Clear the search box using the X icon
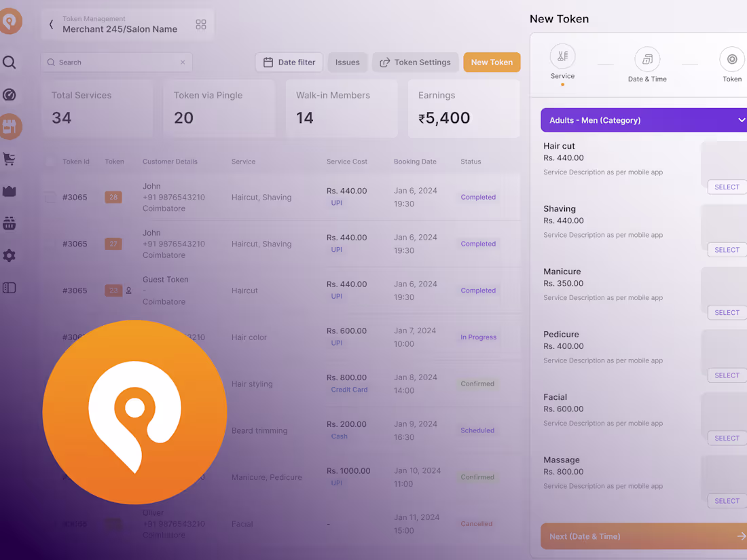747x560 pixels. tap(182, 62)
